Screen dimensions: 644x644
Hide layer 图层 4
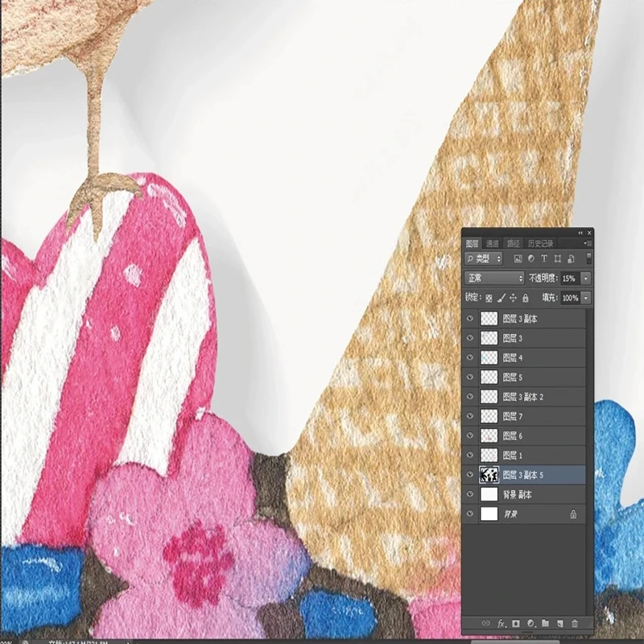point(470,357)
